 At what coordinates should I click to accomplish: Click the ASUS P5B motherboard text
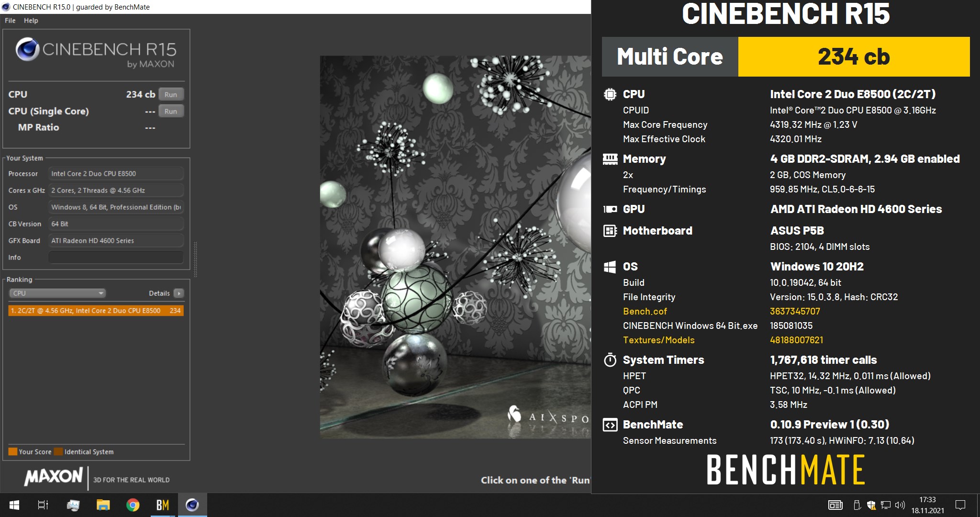797,231
